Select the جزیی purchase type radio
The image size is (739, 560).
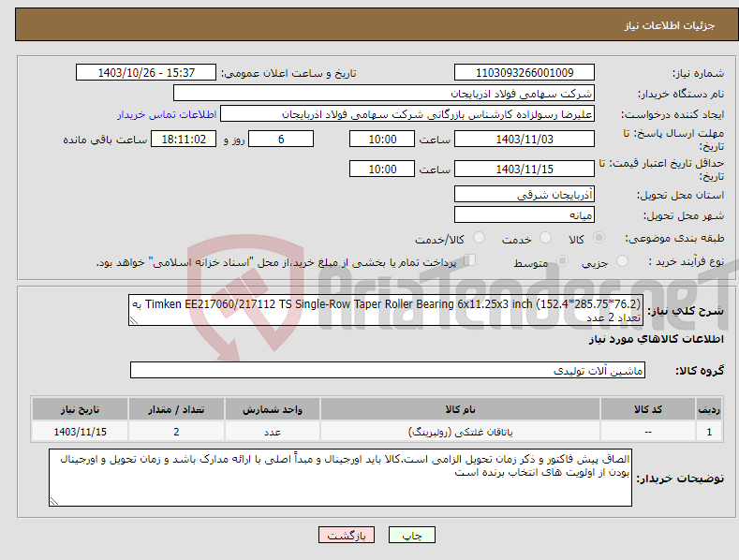[x=622, y=260]
